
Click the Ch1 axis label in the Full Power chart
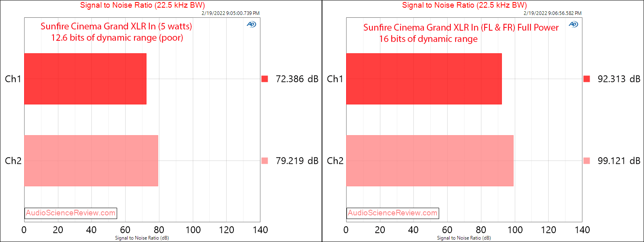click(335, 79)
